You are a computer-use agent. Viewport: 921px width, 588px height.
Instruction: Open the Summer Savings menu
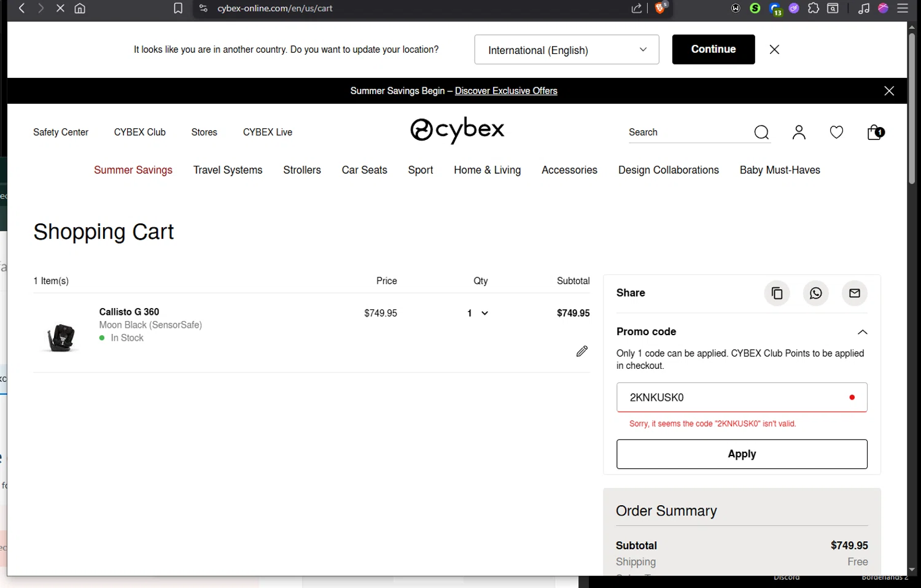pos(133,170)
